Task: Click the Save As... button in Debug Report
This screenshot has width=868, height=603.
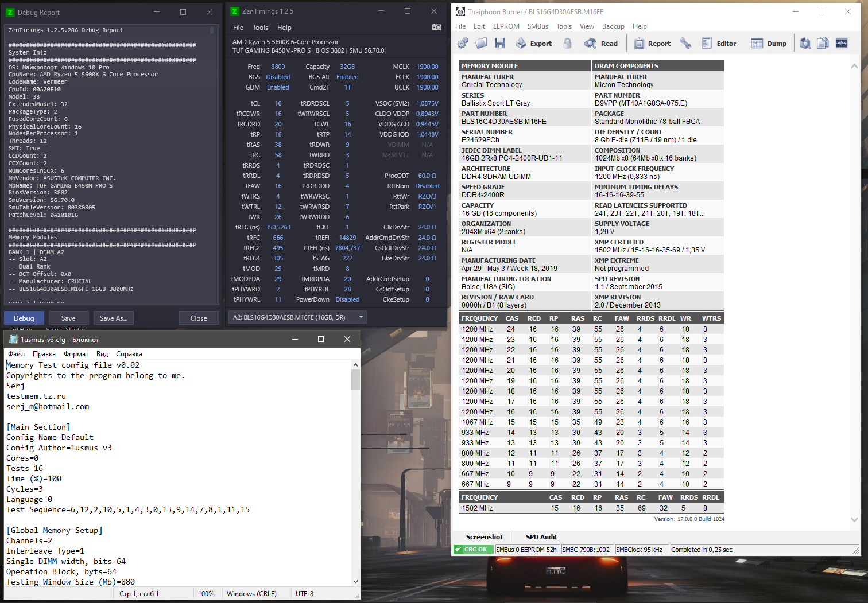Action: (114, 318)
